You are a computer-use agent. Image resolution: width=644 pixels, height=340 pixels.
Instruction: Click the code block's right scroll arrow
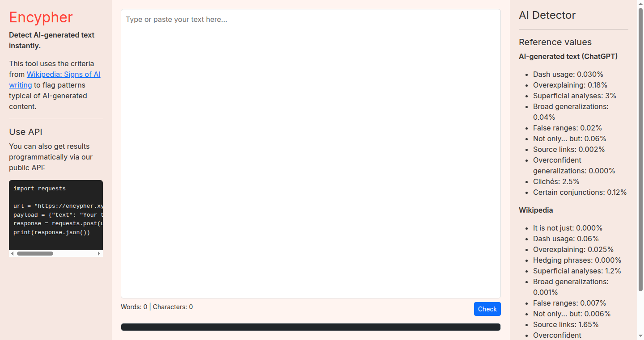(99, 253)
